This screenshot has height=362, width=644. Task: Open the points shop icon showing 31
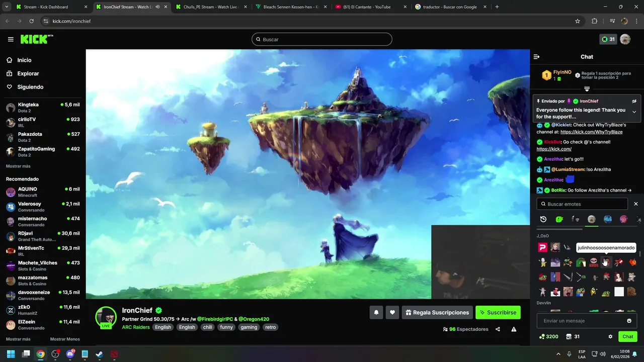[573, 337]
